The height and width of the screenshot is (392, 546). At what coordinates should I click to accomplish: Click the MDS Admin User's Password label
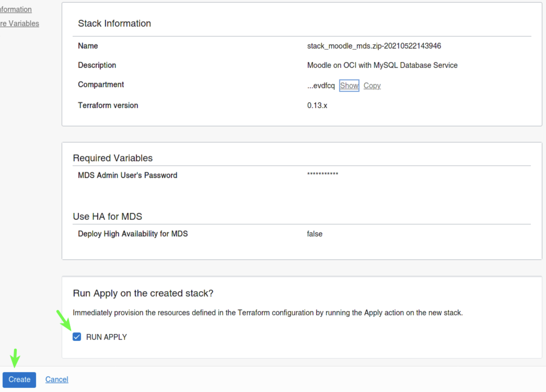click(127, 175)
